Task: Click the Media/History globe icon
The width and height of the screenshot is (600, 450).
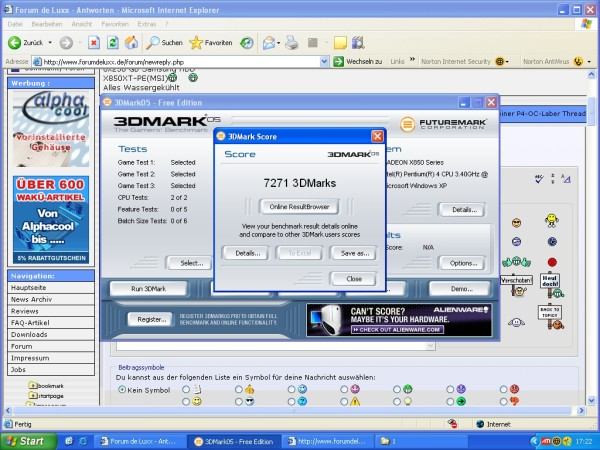Action: [x=247, y=43]
